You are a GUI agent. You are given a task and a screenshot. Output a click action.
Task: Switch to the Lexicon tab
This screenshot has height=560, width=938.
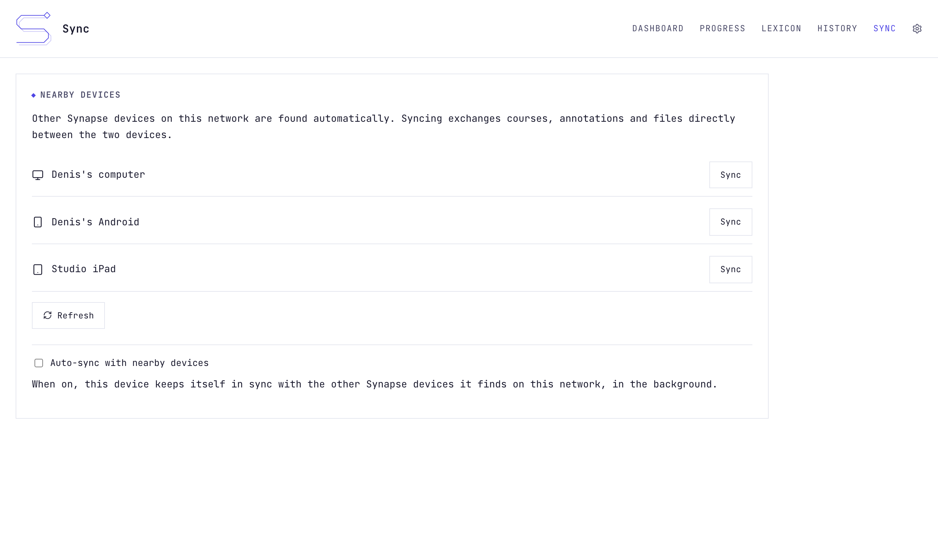(781, 29)
